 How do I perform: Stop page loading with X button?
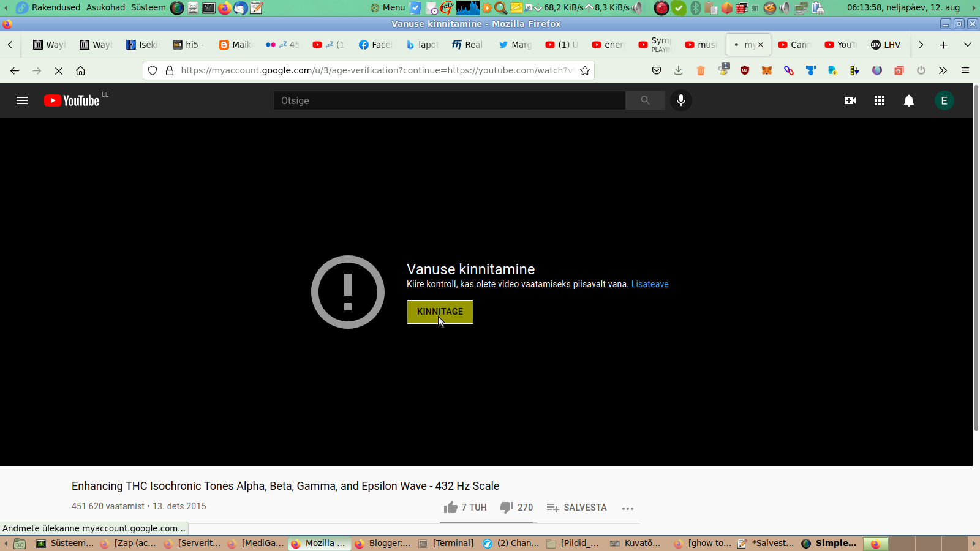(x=59, y=70)
